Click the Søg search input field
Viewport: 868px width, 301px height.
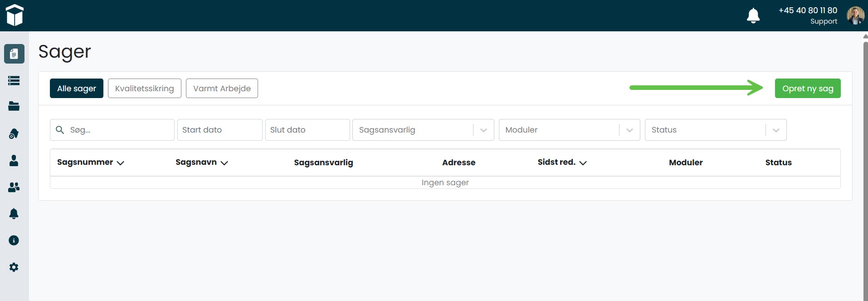click(118, 130)
